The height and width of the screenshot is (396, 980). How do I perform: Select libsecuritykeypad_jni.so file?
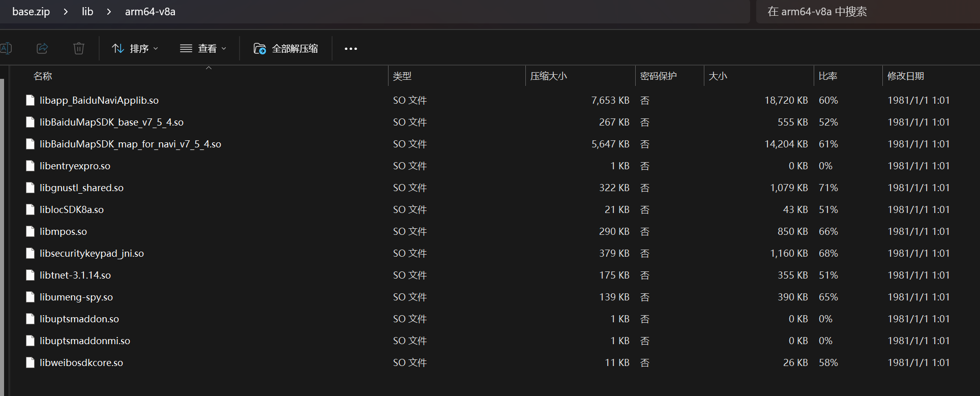point(92,254)
